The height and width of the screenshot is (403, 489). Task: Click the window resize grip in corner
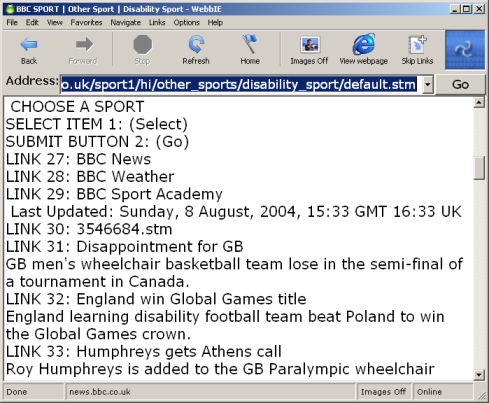click(x=481, y=395)
